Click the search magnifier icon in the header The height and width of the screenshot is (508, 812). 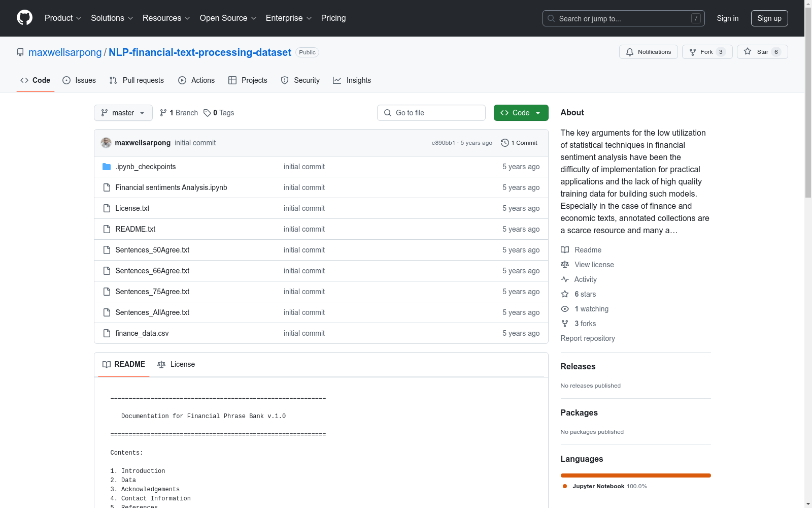[551, 18]
